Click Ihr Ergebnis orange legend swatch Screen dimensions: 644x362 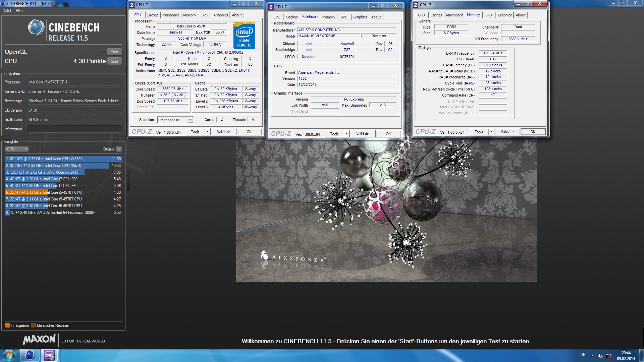pyautogui.click(x=7, y=325)
